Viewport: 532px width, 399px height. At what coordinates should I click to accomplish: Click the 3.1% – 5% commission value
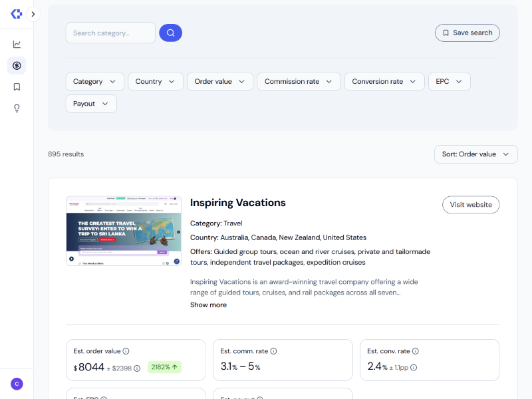point(240,366)
